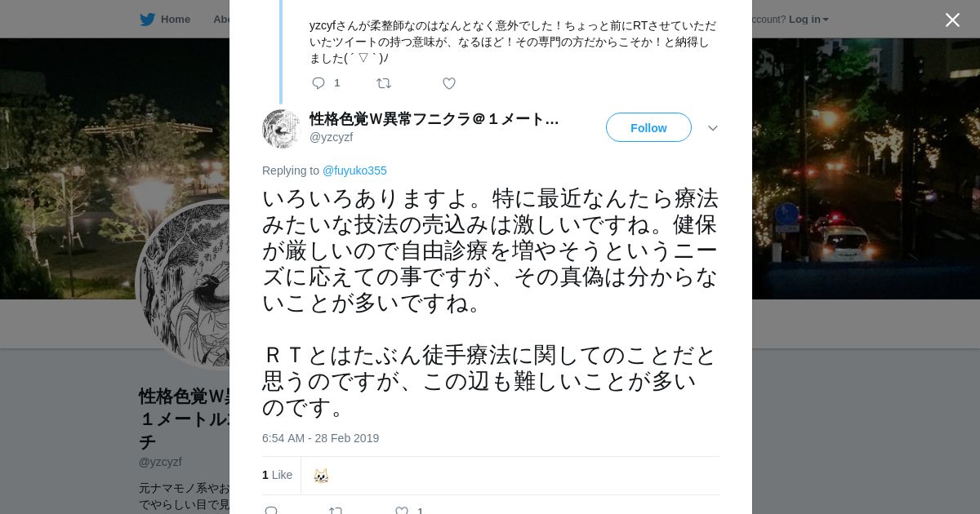Click the background @yzcyzf profile handle
Image resolution: width=980 pixels, height=514 pixels.
tap(160, 462)
